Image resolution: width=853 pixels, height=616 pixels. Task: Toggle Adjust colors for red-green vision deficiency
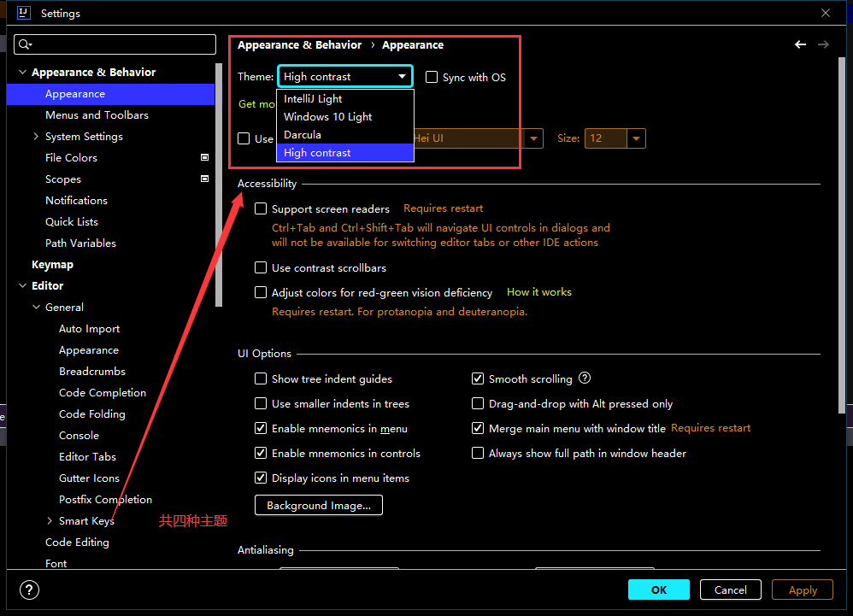(261, 292)
